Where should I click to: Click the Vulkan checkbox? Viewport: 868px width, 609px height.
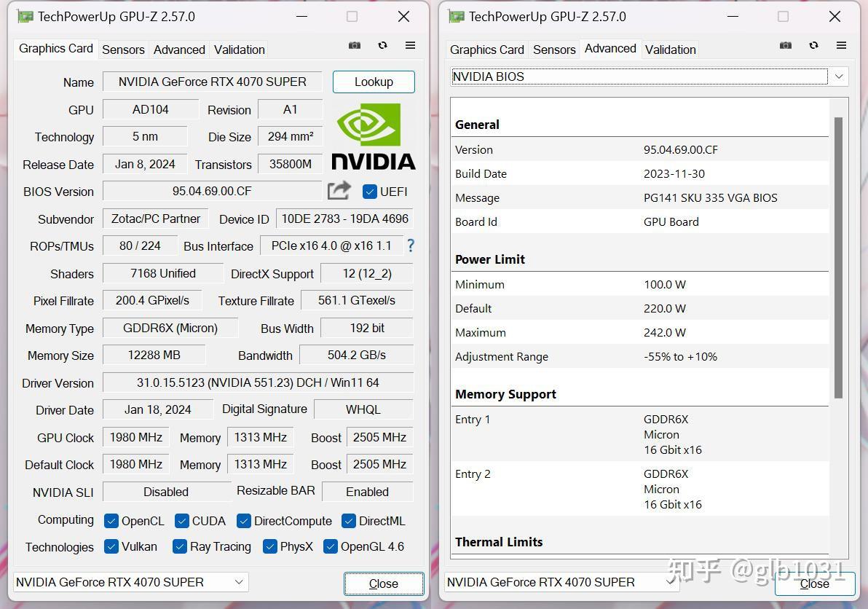pyautogui.click(x=111, y=546)
